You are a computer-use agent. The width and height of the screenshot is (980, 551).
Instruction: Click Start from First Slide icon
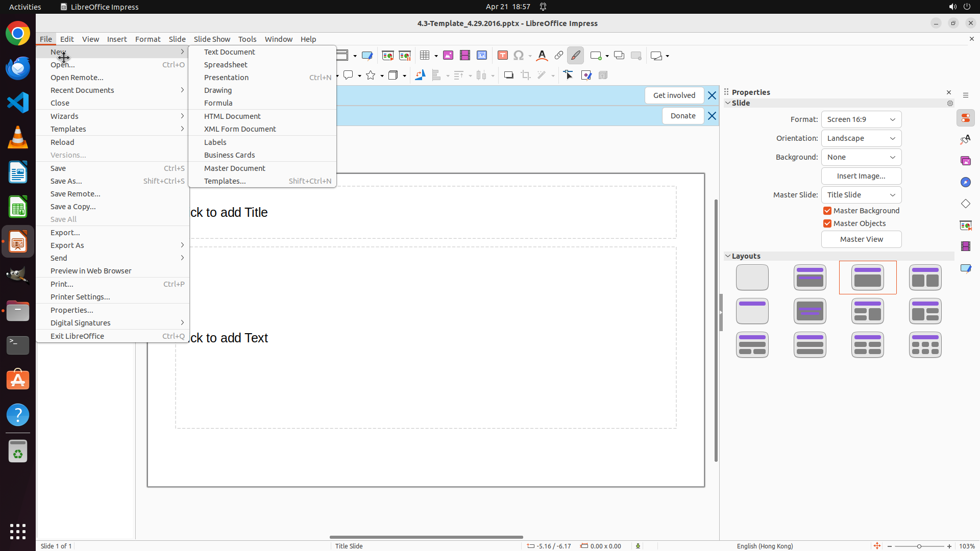coord(387,56)
